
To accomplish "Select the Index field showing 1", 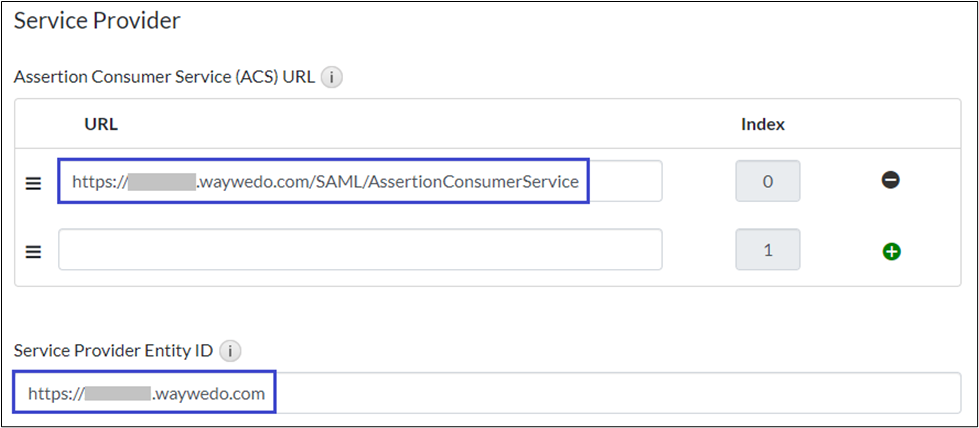I will coord(767,250).
